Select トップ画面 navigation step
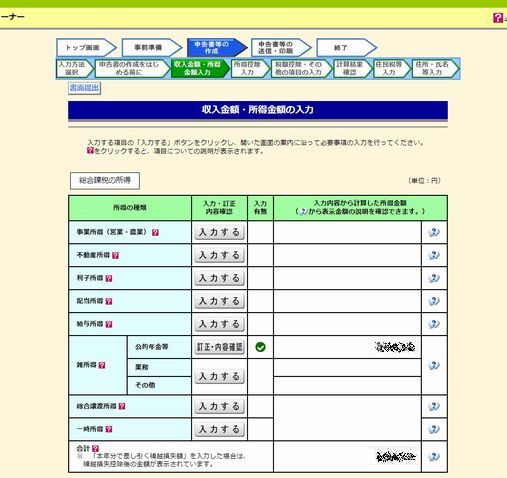The width and height of the screenshot is (507, 478). [86, 47]
